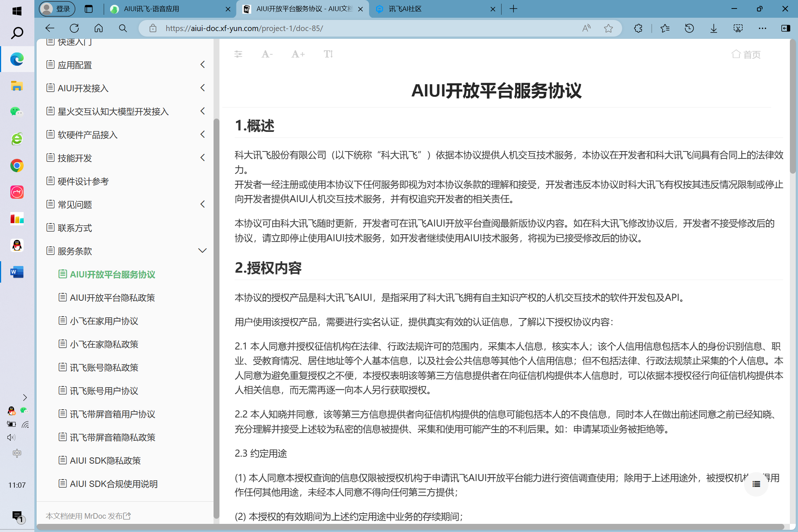Screen dimensions: 798x532
Task: Click the page vertical scrollbar
Action: [x=793, y=107]
